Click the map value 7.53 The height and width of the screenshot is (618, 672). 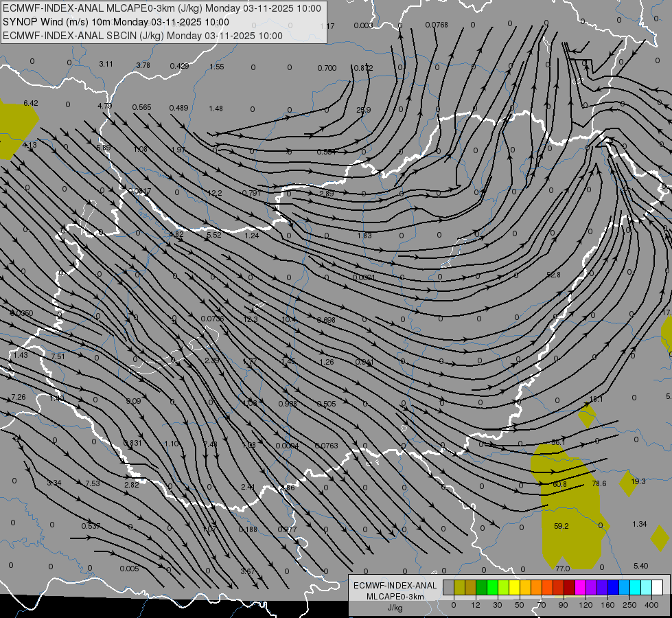[93, 483]
